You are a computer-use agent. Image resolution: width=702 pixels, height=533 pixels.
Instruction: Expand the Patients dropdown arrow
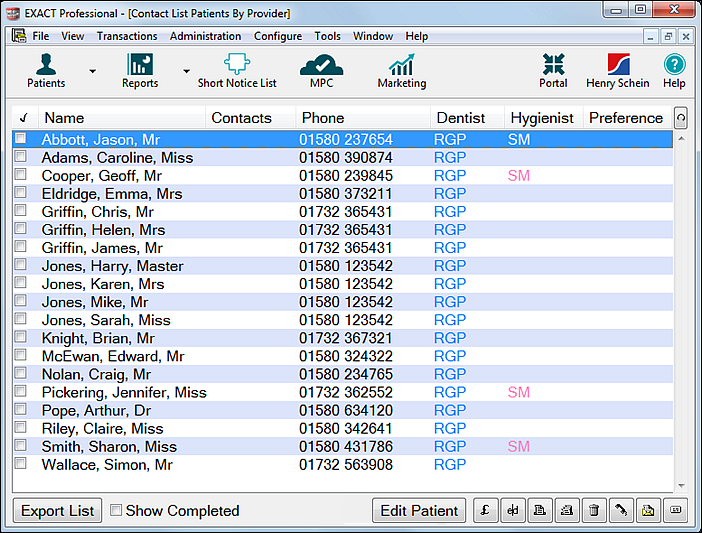point(92,71)
